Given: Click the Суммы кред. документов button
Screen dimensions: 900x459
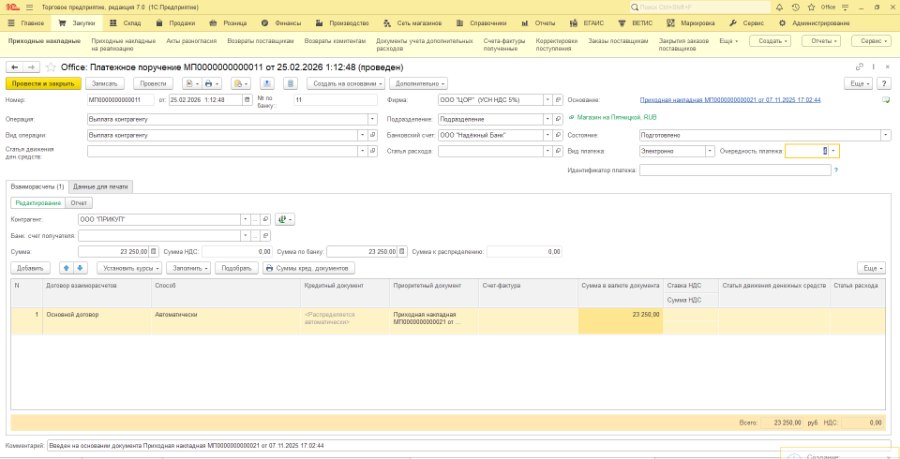Looking at the screenshot, I should (x=309, y=268).
